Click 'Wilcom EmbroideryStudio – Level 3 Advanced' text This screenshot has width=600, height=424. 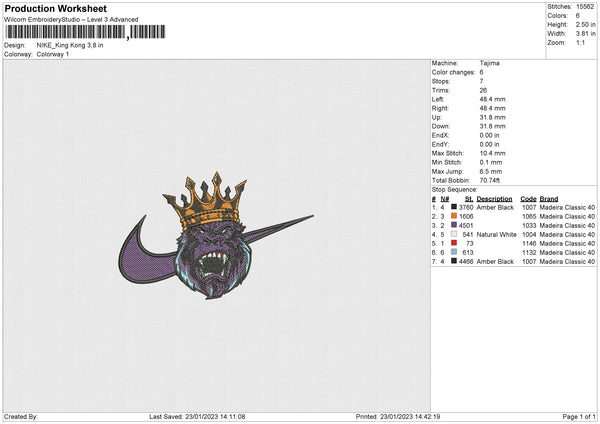[71, 20]
